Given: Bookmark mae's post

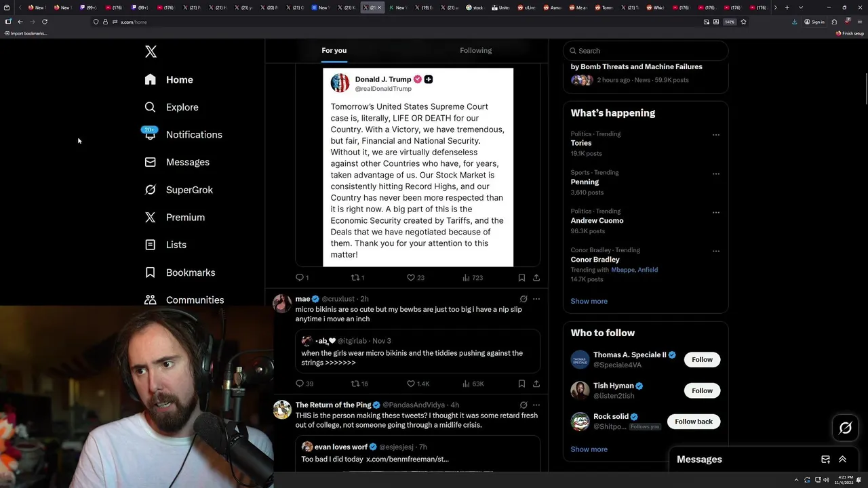Looking at the screenshot, I should click(521, 384).
